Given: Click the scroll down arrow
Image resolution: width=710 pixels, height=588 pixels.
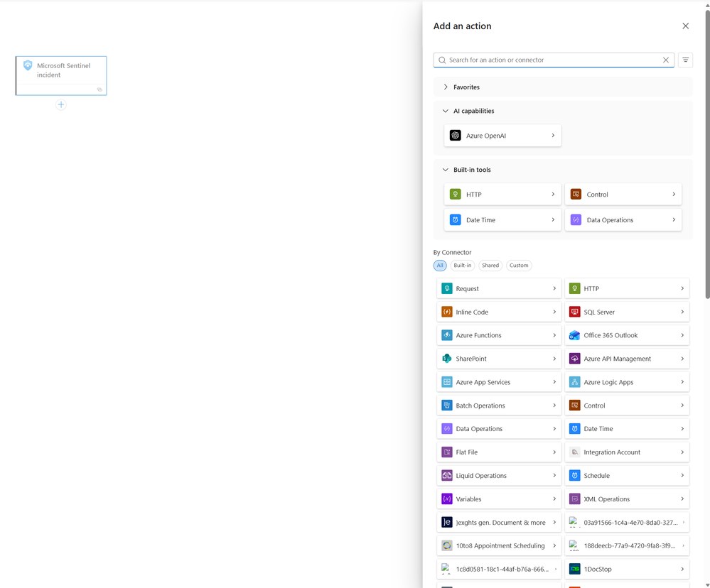Looking at the screenshot, I should (707, 585).
